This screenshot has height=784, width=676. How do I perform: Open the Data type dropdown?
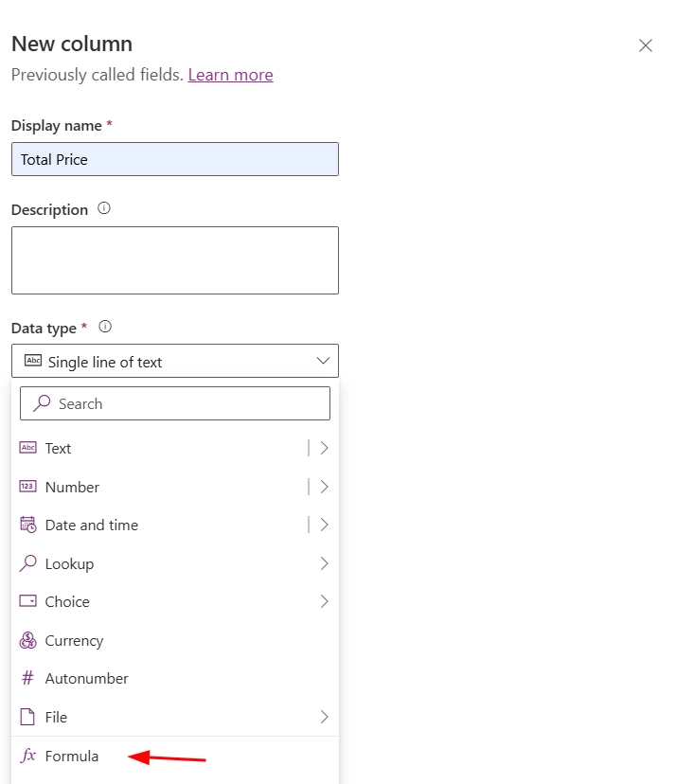pos(174,361)
